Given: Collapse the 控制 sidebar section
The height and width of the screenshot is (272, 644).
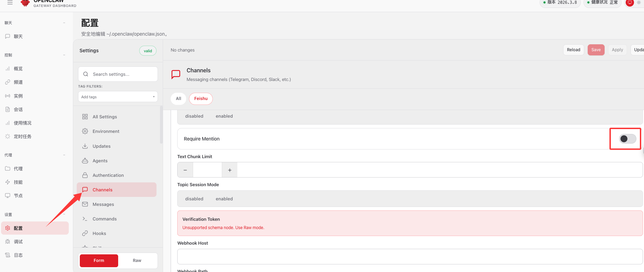Looking at the screenshot, I should (x=64, y=55).
